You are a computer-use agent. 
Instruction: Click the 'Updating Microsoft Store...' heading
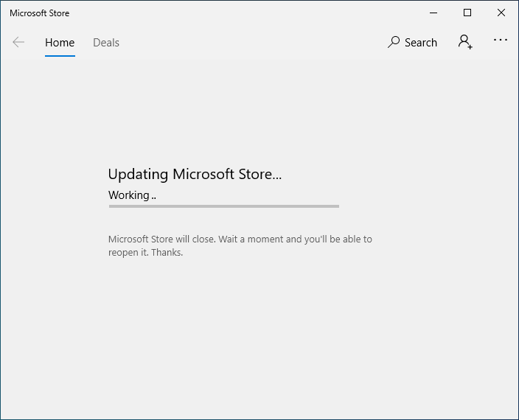(195, 175)
